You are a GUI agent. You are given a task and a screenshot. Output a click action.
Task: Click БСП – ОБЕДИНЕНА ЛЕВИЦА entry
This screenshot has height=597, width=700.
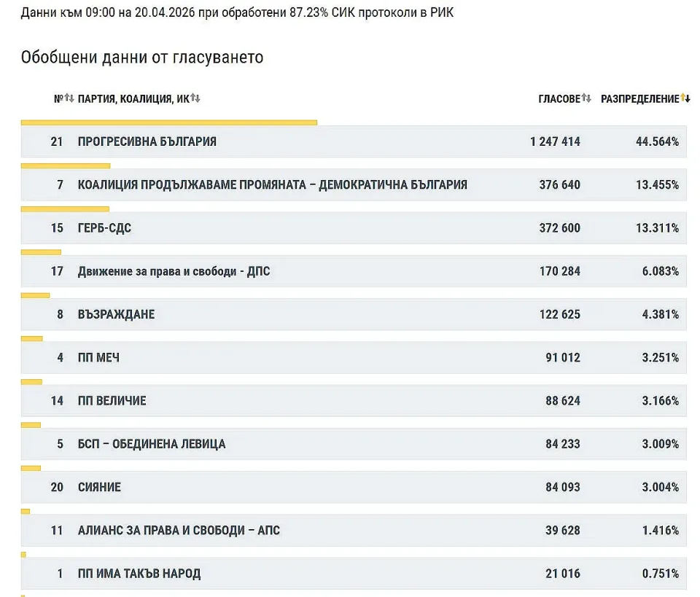tap(152, 444)
